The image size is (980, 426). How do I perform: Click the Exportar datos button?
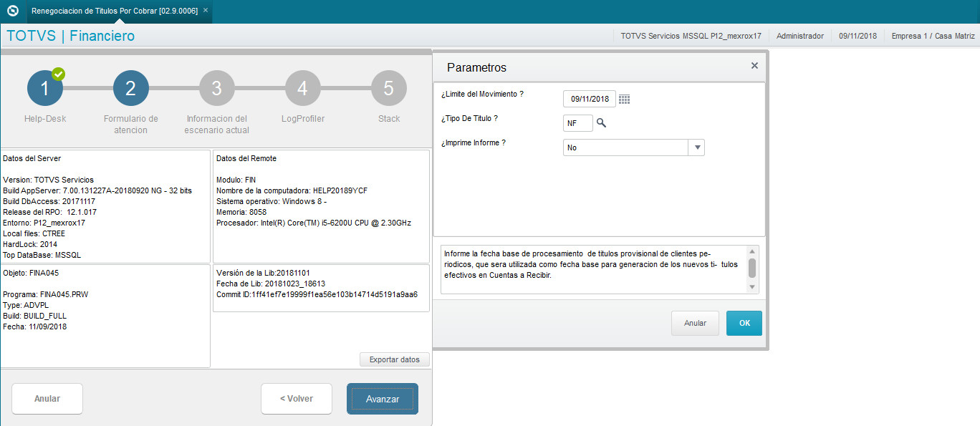(x=394, y=359)
